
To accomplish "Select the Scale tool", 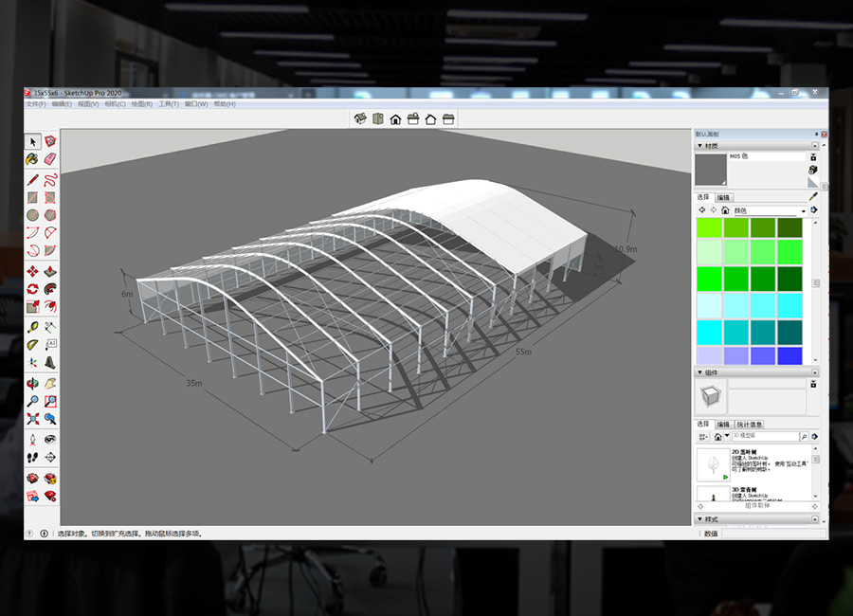I will [x=32, y=306].
